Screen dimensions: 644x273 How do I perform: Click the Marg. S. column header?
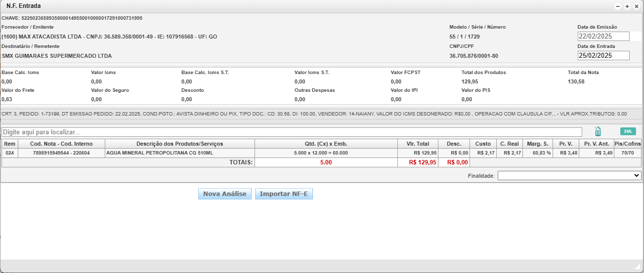[538, 144]
